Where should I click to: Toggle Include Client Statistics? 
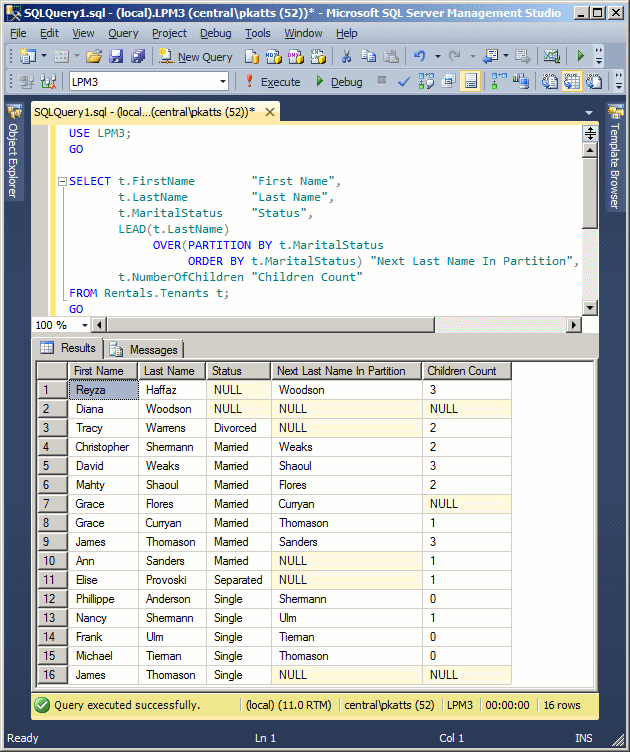point(521,82)
